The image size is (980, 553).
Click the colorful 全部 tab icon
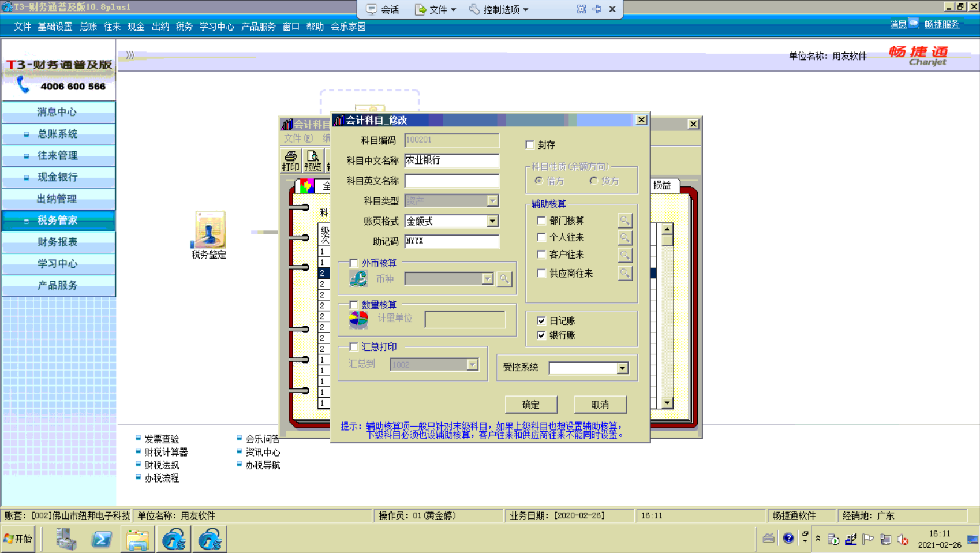(306, 186)
